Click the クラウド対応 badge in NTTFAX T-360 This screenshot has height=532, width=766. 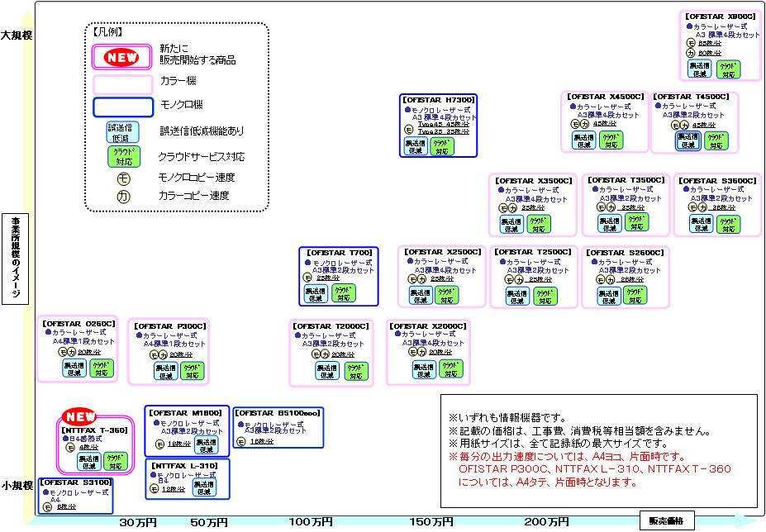tap(116, 462)
